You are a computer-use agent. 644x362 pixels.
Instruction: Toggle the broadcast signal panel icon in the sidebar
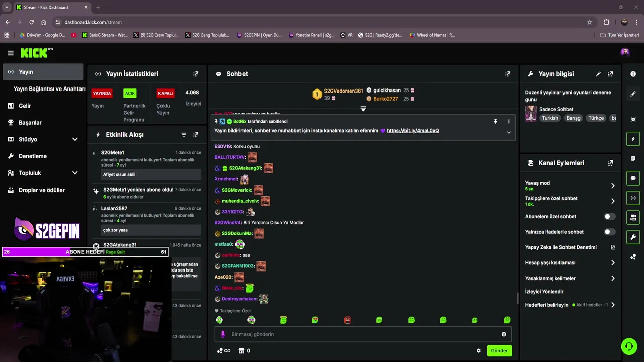tap(633, 198)
